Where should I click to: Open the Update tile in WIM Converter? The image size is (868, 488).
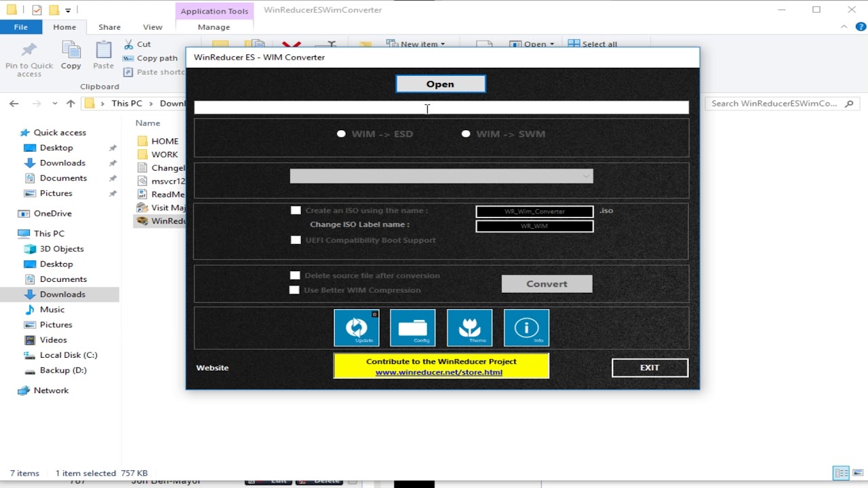coord(356,327)
